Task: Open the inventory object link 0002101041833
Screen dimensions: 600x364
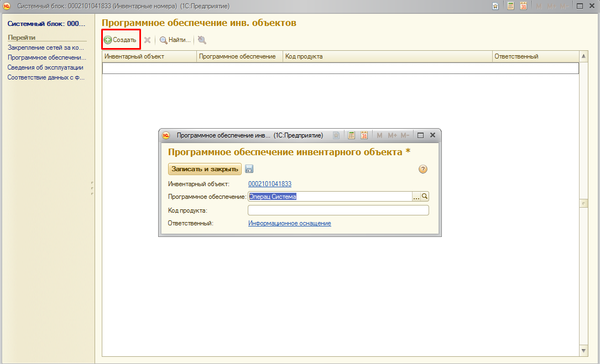Action: click(x=269, y=184)
